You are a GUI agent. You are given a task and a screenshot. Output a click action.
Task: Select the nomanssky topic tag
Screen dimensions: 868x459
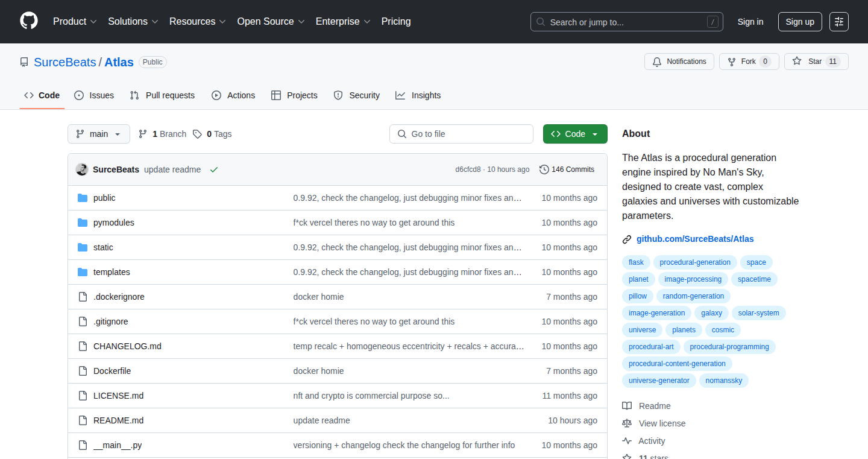click(724, 381)
